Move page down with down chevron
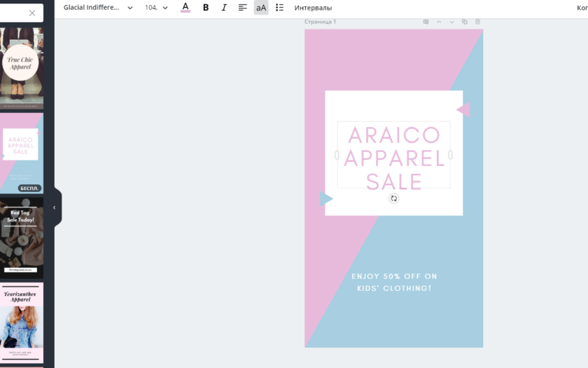The image size is (588, 368). [x=451, y=22]
